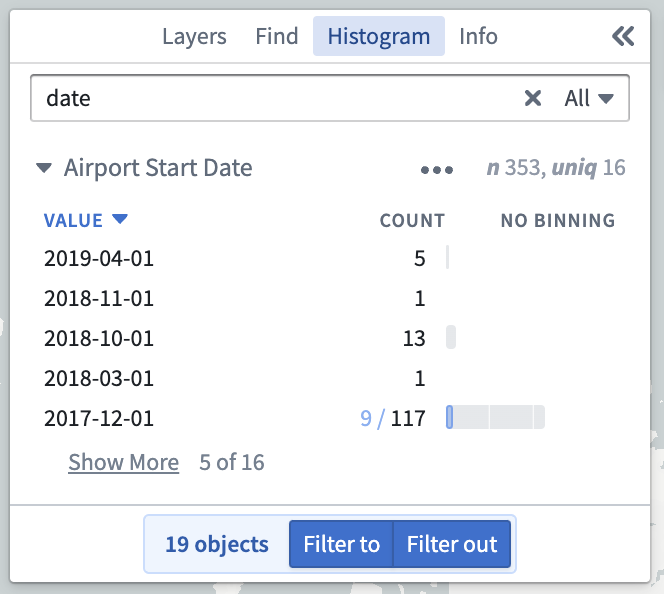
Task: Click the Filter to button
Action: tap(341, 544)
